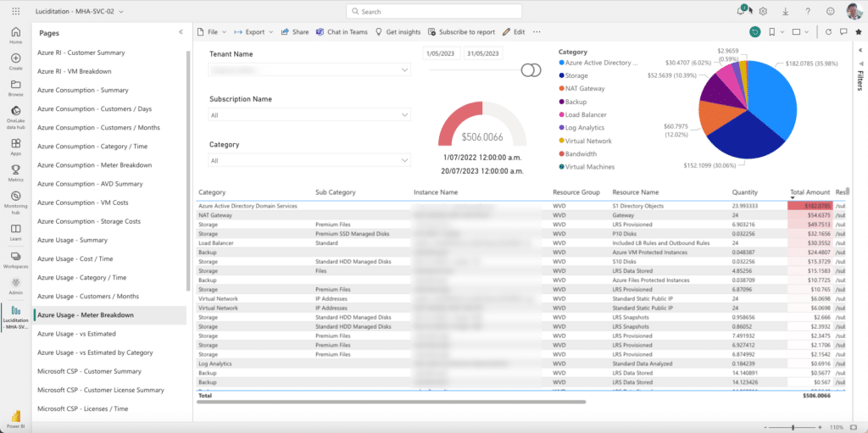Open the Export menu
This screenshot has height=433, width=868.
point(253,32)
